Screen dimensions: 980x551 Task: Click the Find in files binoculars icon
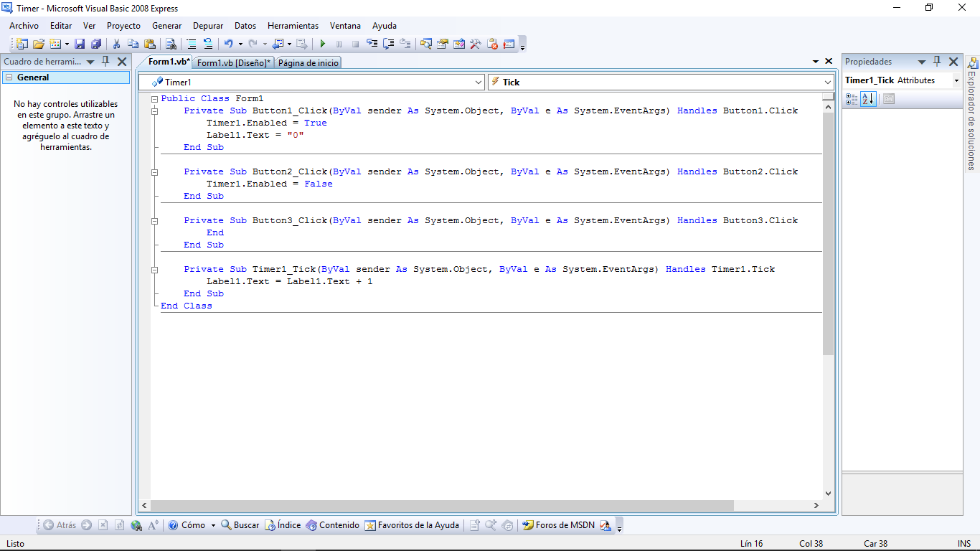pos(171,44)
